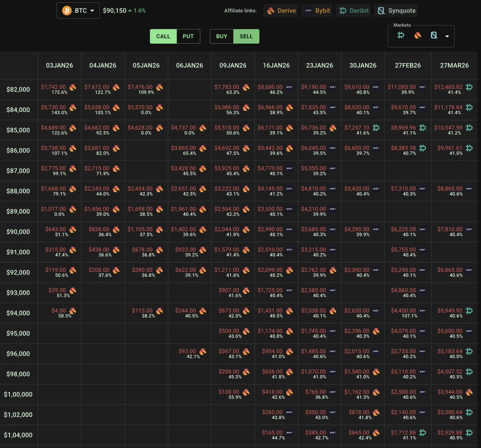Viewport: 481px width, 448px height.
Task: Click Deribit icon beside $7,257.10
Action: tap(376, 128)
